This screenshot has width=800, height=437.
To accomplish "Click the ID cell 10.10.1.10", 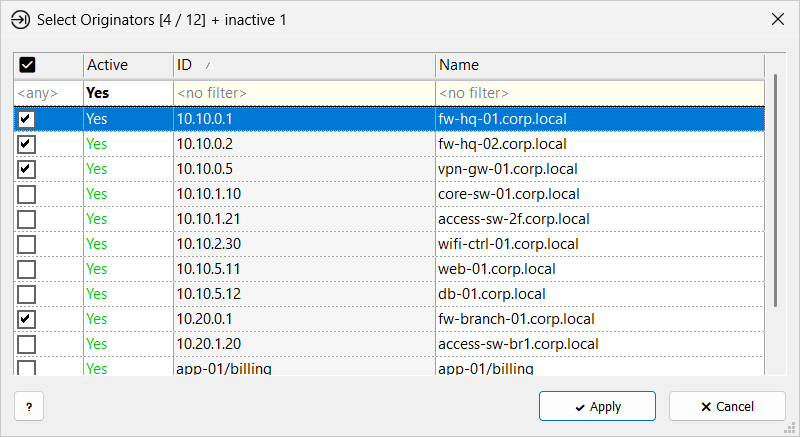I will click(304, 194).
